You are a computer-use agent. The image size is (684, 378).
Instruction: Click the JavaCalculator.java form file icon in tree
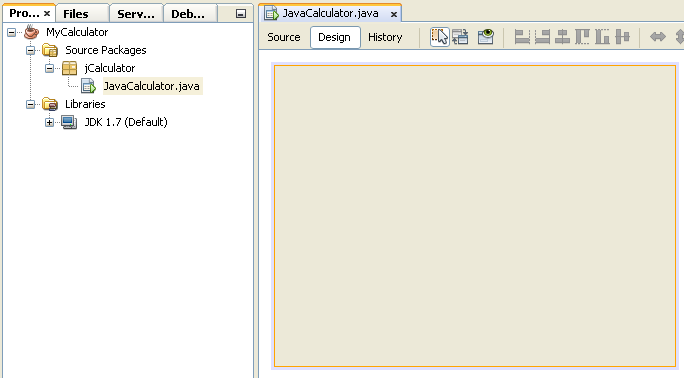click(x=88, y=86)
